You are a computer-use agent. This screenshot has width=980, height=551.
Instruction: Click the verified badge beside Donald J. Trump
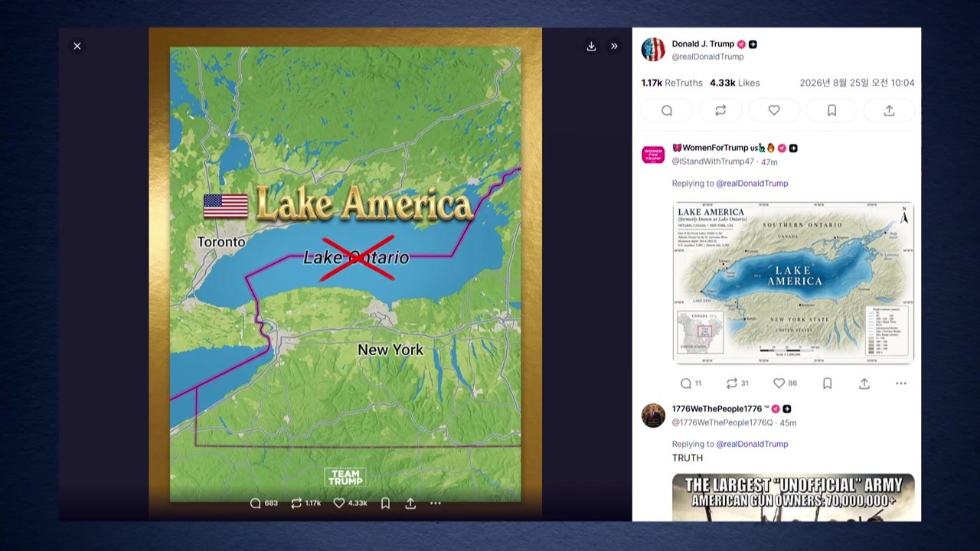(741, 44)
